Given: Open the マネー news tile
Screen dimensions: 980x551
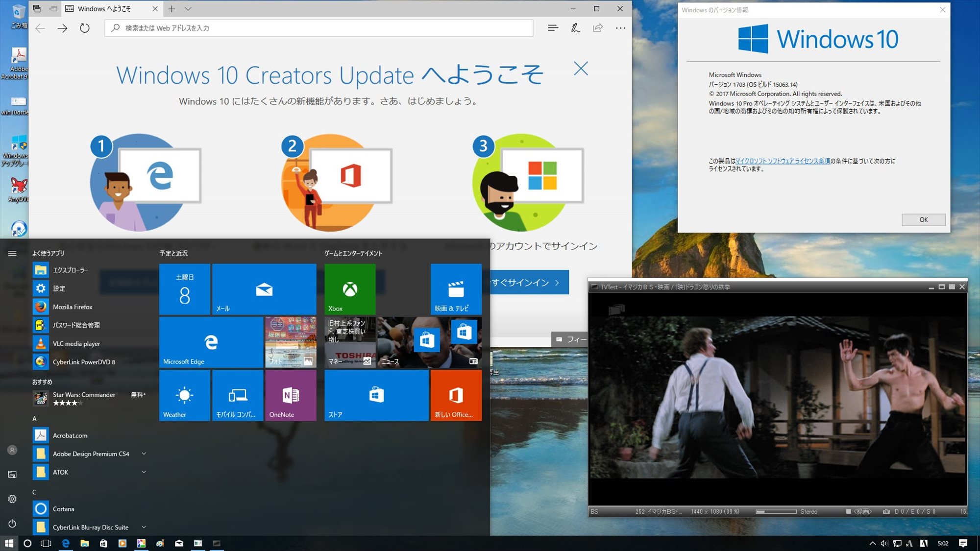Looking at the screenshot, I should [350, 342].
